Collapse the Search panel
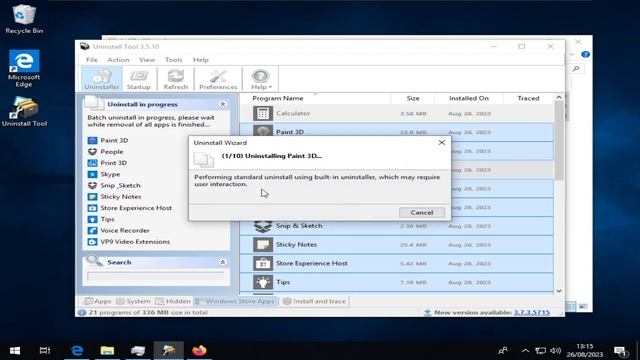 (x=223, y=262)
